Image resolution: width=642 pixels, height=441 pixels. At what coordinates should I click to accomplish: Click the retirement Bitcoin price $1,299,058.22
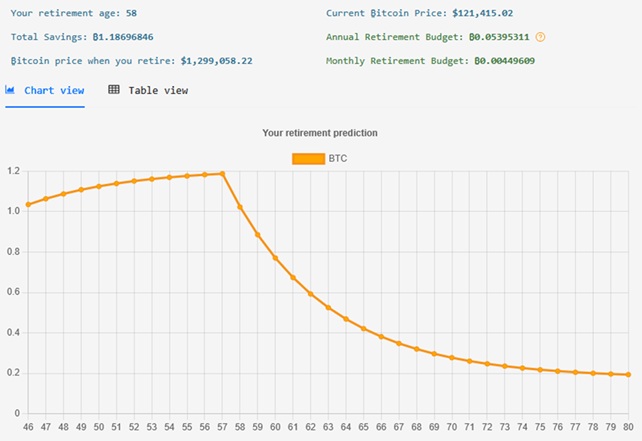(x=216, y=61)
